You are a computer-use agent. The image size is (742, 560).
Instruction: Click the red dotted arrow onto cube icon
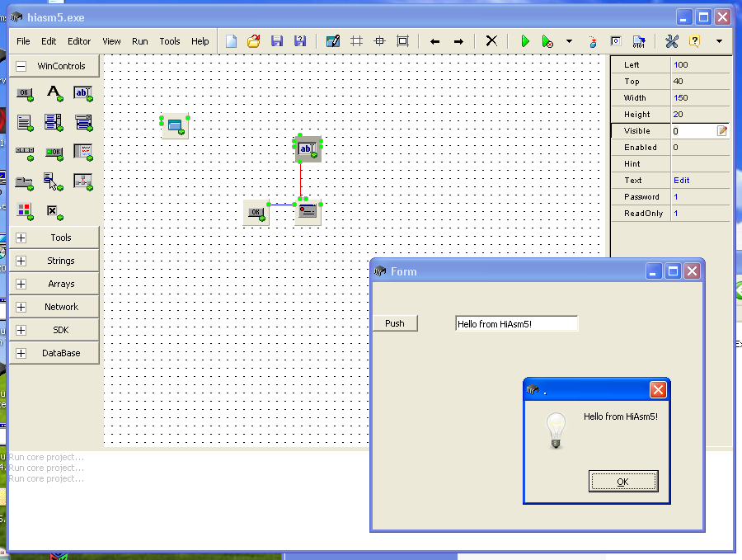[x=593, y=42]
